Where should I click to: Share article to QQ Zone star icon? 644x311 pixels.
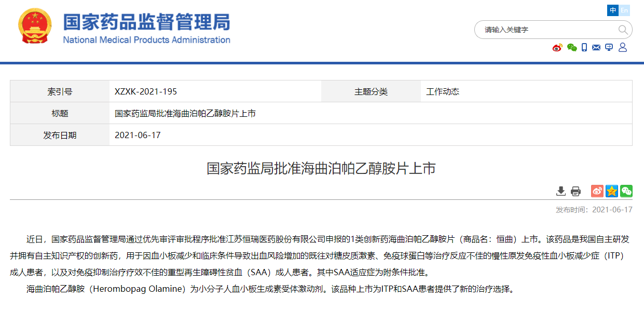[612, 191]
